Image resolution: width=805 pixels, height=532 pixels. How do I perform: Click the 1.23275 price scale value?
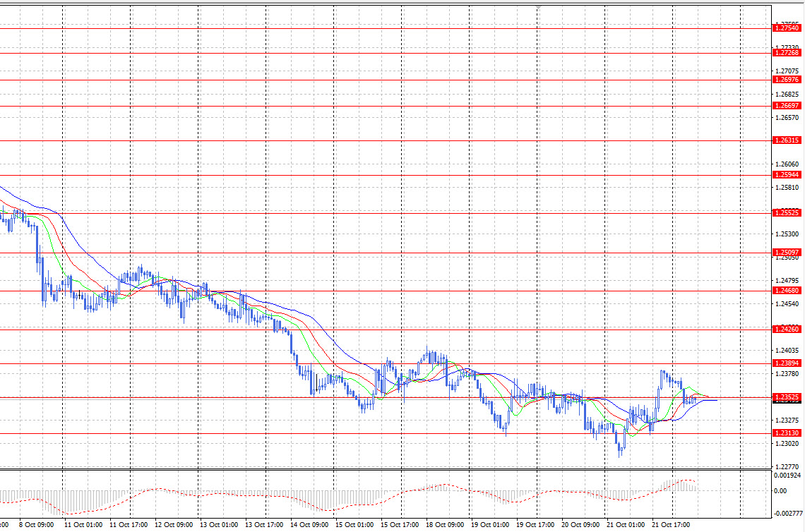(x=787, y=420)
